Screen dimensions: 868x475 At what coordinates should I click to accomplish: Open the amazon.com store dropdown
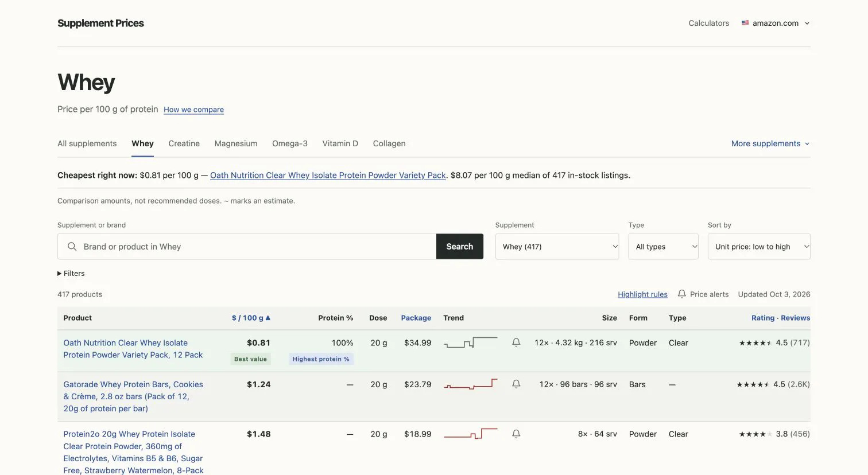(x=776, y=23)
